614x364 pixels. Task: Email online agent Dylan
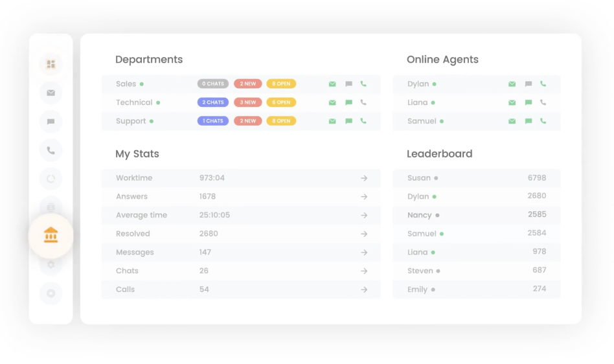[x=512, y=84]
